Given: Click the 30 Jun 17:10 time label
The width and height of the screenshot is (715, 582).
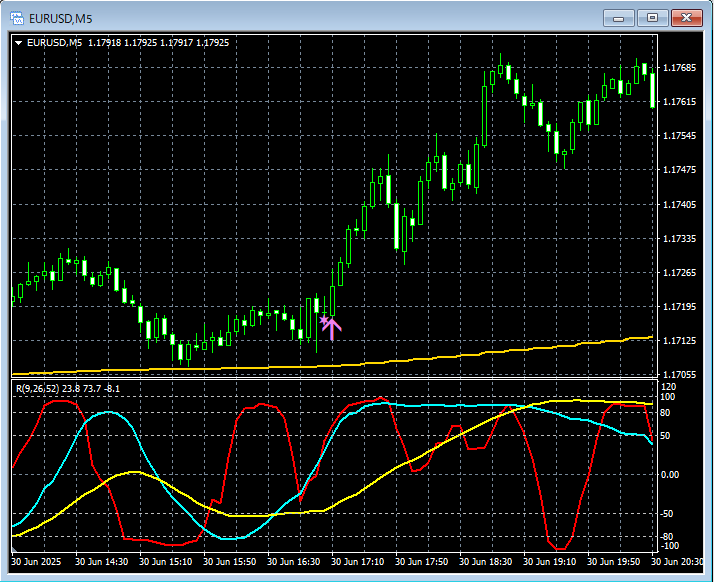Looking at the screenshot, I should click(x=357, y=561).
